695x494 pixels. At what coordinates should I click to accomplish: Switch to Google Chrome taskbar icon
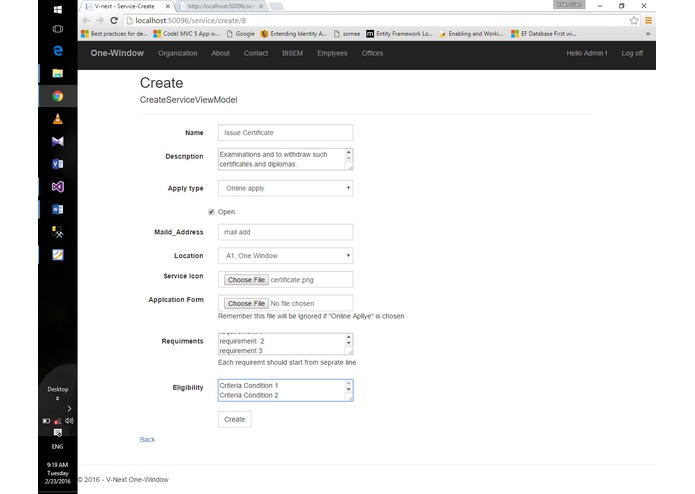[x=58, y=96]
